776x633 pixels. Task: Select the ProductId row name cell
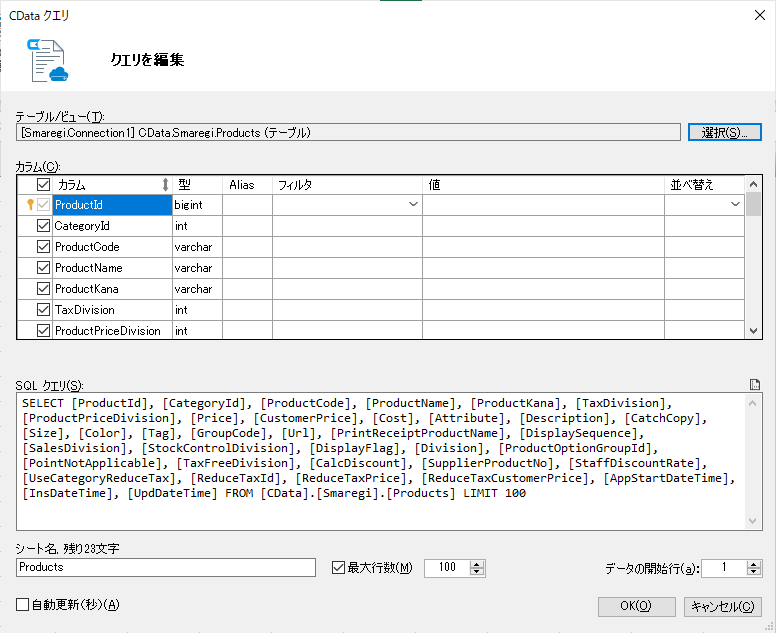(x=112, y=204)
